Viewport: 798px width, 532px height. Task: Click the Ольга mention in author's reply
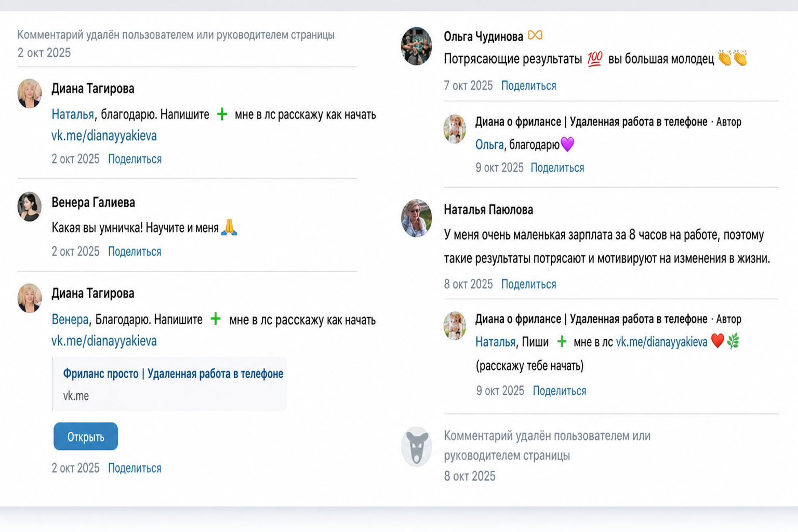[x=489, y=144]
